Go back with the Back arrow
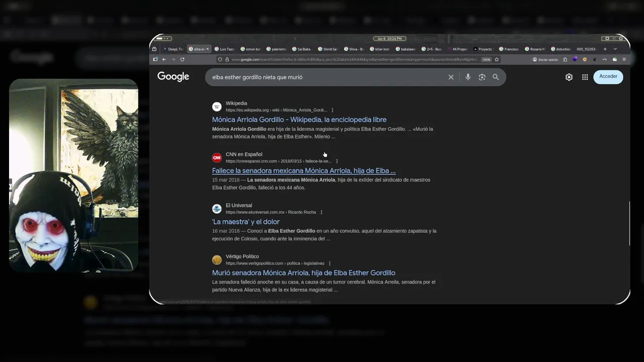Viewport: 644px width, 362px height. point(164,59)
